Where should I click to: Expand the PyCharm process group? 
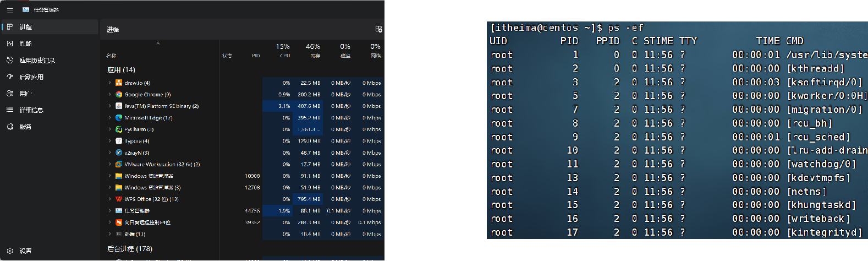[x=109, y=129]
